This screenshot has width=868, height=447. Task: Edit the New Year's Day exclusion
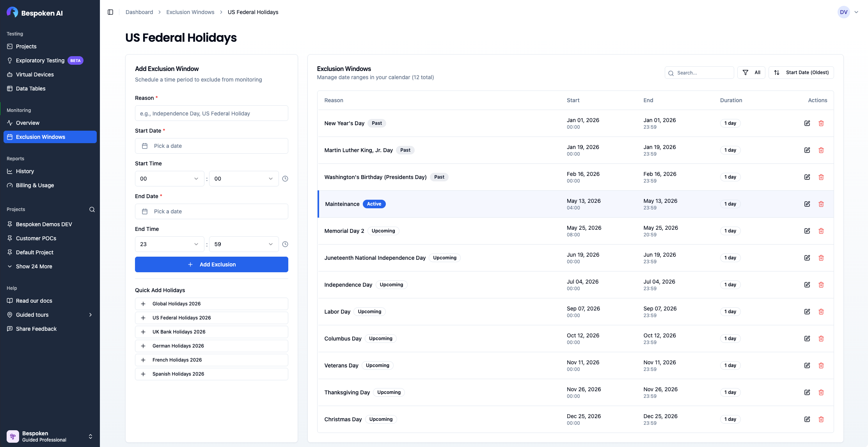click(807, 123)
